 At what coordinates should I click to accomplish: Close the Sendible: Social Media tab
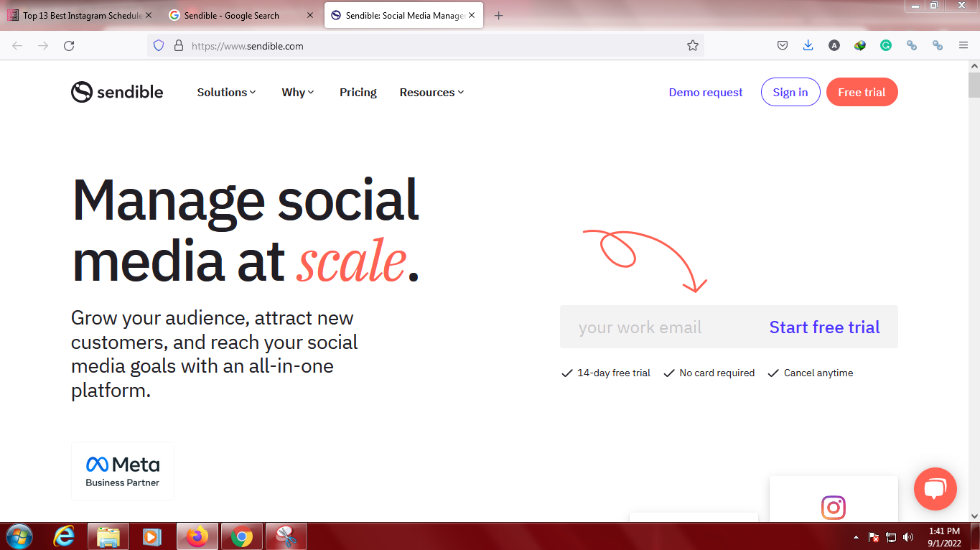472,15
